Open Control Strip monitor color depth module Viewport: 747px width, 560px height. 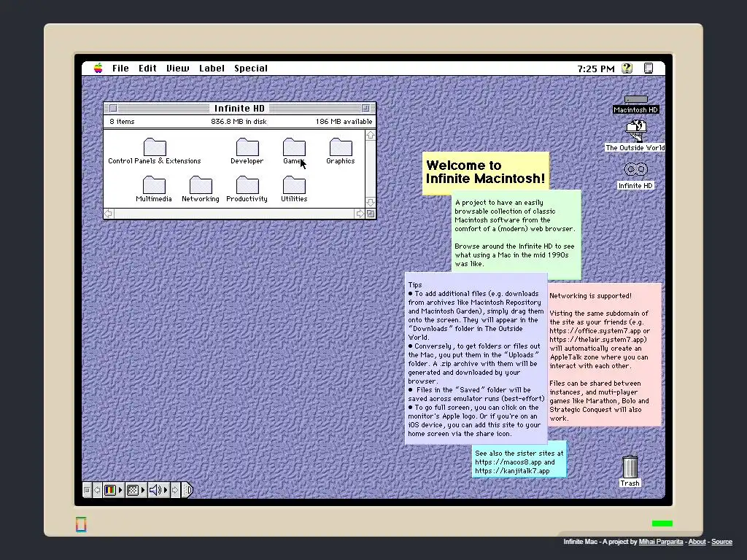[113, 490]
